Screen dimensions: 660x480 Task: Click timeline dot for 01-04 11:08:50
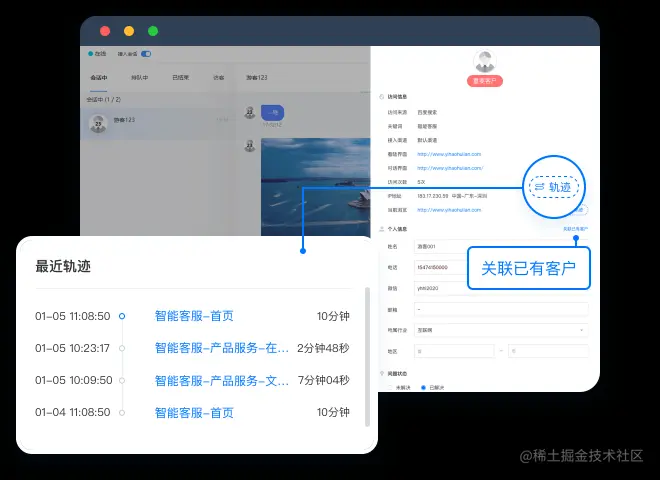click(x=122, y=413)
